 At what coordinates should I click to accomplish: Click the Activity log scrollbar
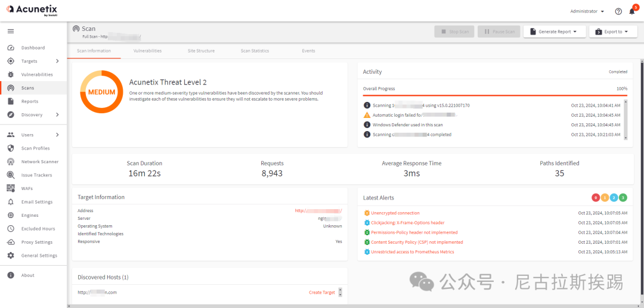tap(626, 120)
